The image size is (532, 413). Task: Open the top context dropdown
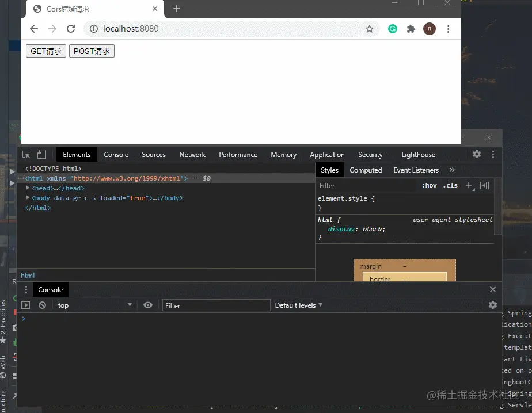tap(94, 305)
